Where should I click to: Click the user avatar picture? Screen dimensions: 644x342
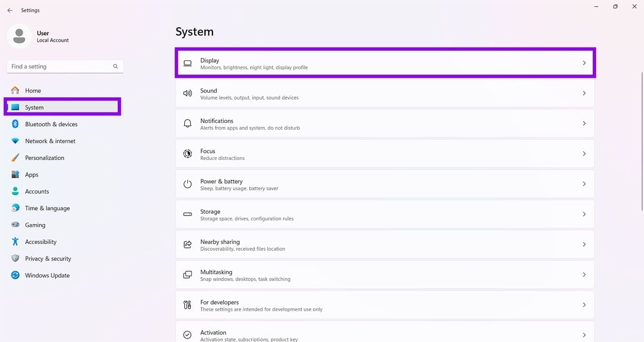click(x=19, y=37)
